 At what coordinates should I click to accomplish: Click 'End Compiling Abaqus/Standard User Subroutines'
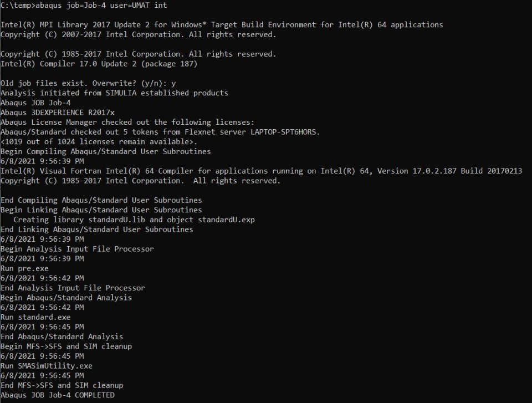pyautogui.click(x=101, y=200)
